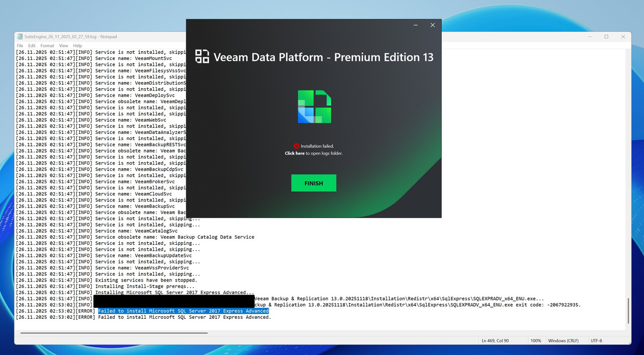
Task: Click 'Service name: VeeamBackupUpdateSvc' log line
Action: (104, 256)
